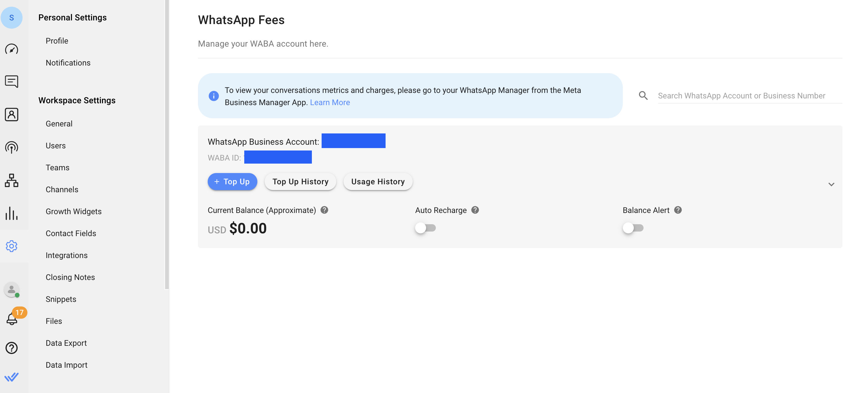Expand the WhatsApp Business Account chevron
This screenshot has width=868, height=393.
coord(831,184)
